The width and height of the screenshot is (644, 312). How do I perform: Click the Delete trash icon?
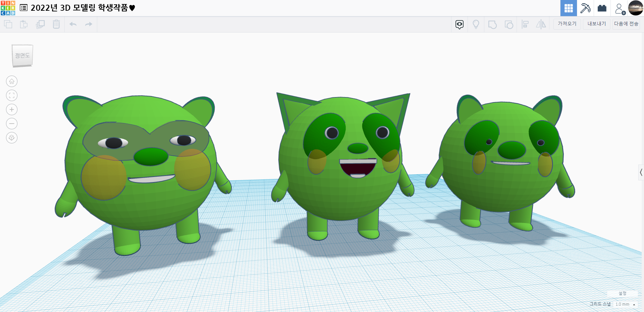[x=56, y=24]
